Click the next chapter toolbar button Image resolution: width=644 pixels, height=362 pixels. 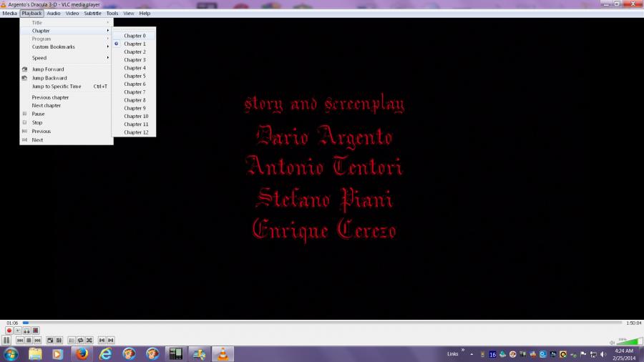click(110, 341)
